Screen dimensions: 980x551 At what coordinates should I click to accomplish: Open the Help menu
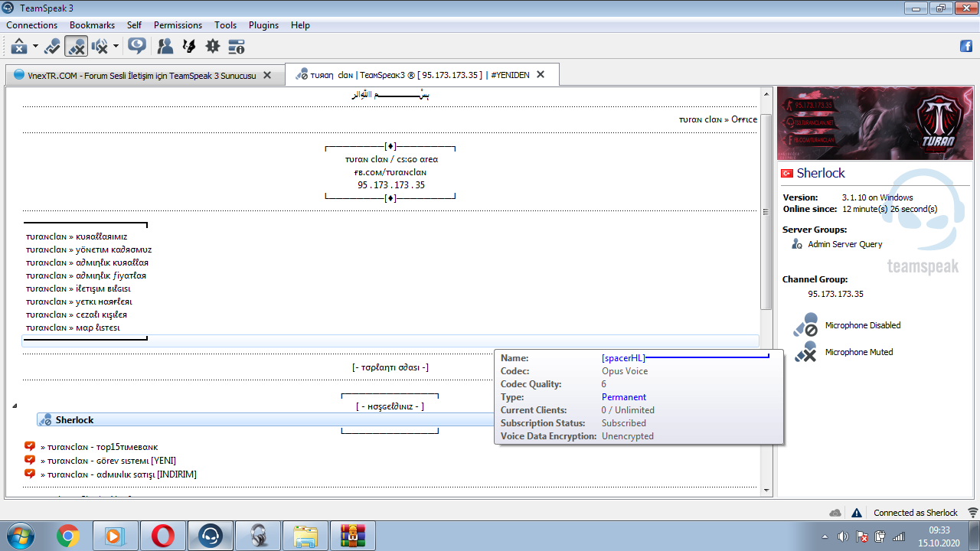point(300,25)
